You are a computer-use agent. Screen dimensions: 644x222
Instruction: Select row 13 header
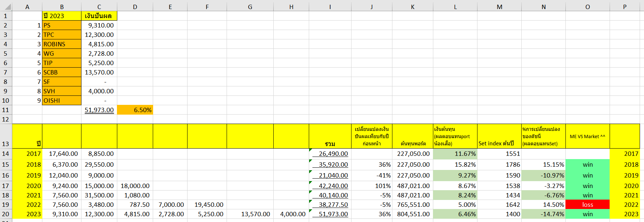6,136
